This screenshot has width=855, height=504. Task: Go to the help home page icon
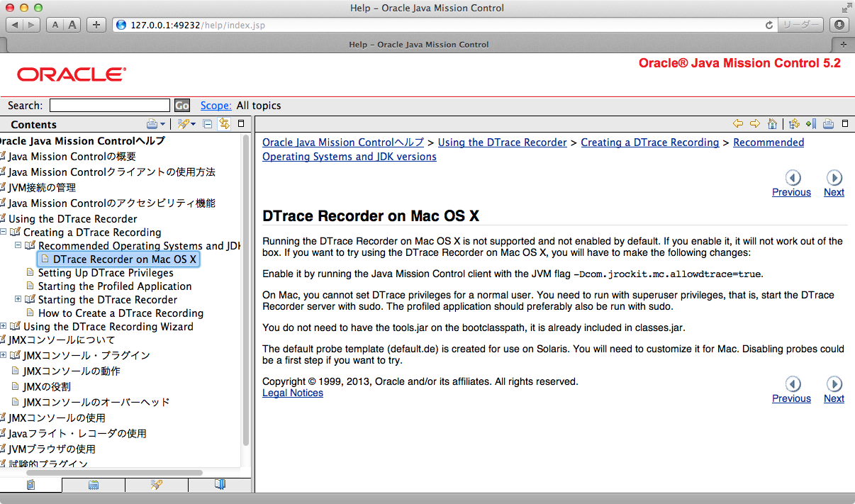(x=773, y=124)
